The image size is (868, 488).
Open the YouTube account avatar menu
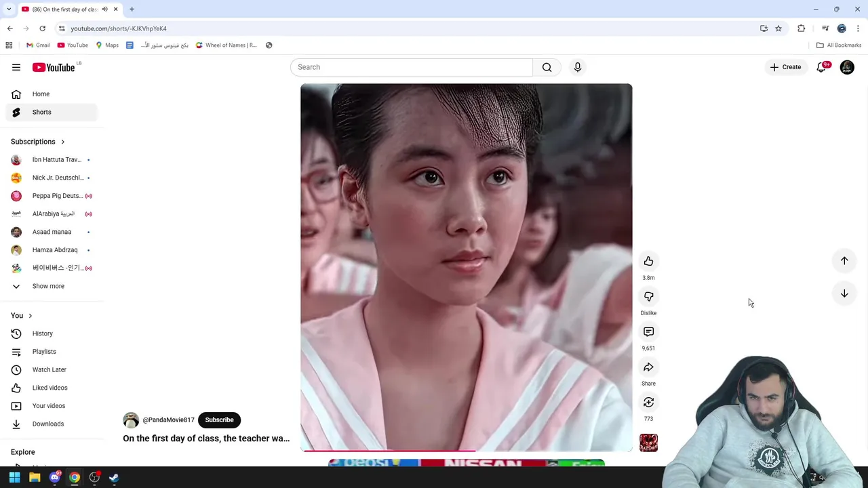tap(847, 67)
